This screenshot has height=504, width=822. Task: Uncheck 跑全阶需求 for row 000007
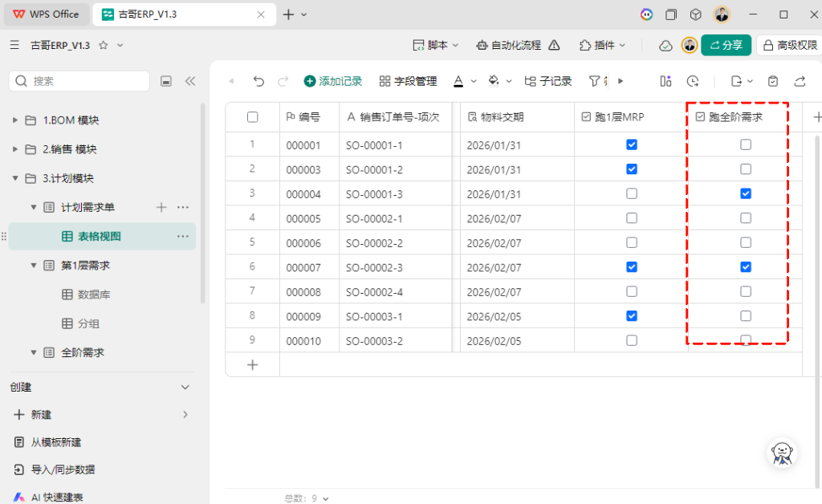coord(746,267)
